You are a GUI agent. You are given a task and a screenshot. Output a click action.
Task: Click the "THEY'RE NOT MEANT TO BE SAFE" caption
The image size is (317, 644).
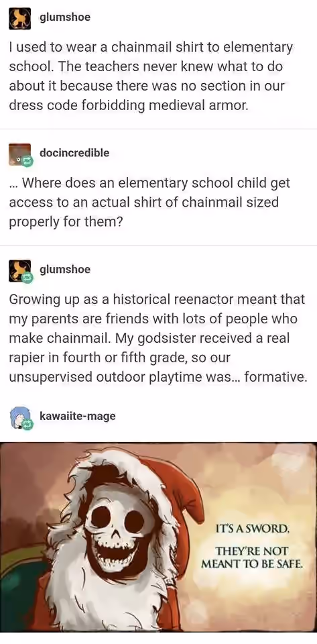(252, 557)
